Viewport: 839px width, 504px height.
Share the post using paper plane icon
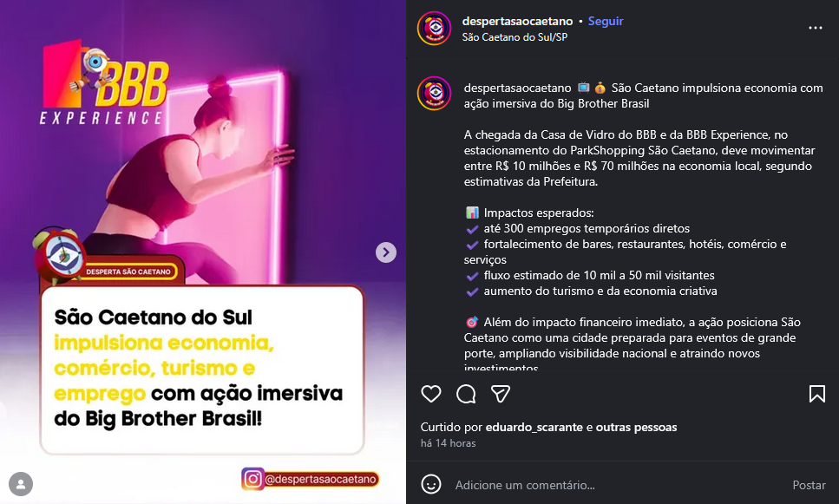pyautogui.click(x=501, y=395)
